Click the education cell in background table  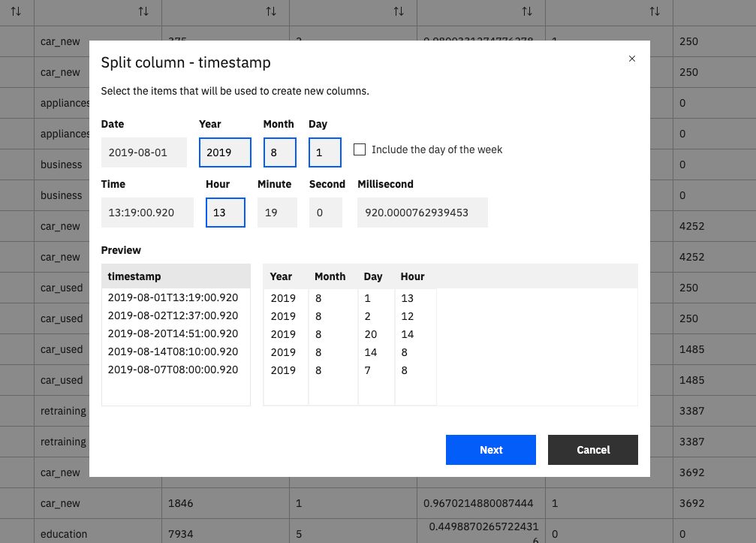pyautogui.click(x=98, y=534)
